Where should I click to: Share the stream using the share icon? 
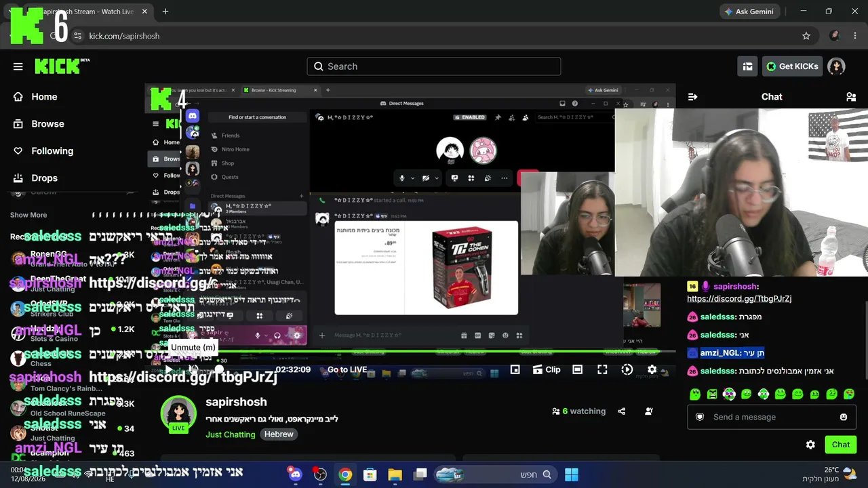(622, 411)
